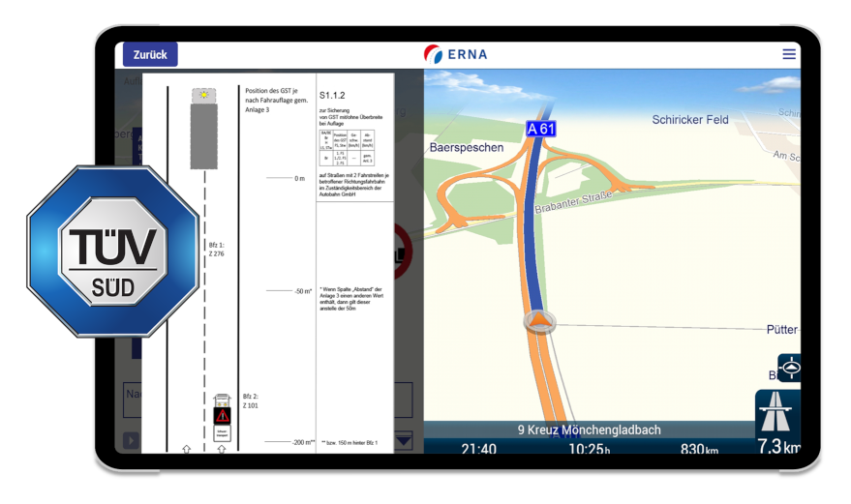This screenshot has height=504, width=851.
Task: Click the Pütter map label
Action: tap(781, 329)
